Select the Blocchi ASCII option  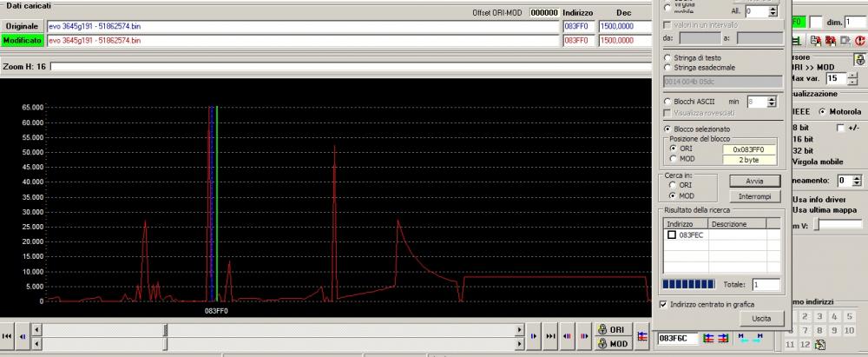(667, 102)
